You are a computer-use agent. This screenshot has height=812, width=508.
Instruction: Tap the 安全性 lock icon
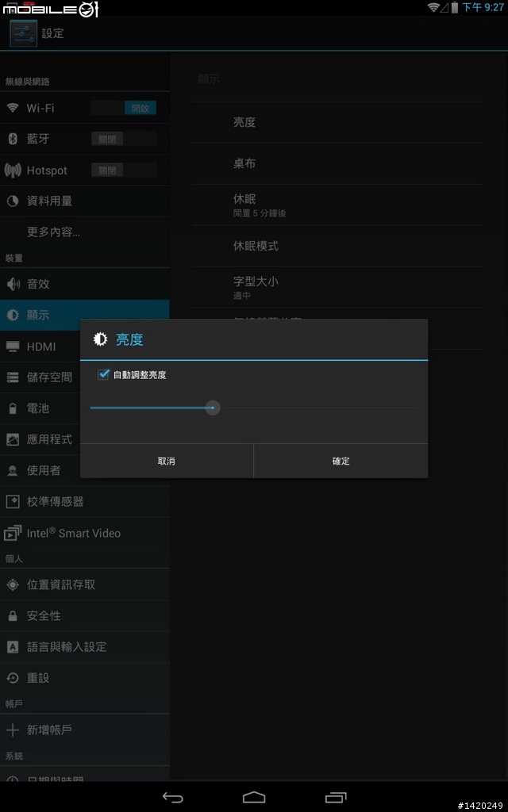point(13,615)
